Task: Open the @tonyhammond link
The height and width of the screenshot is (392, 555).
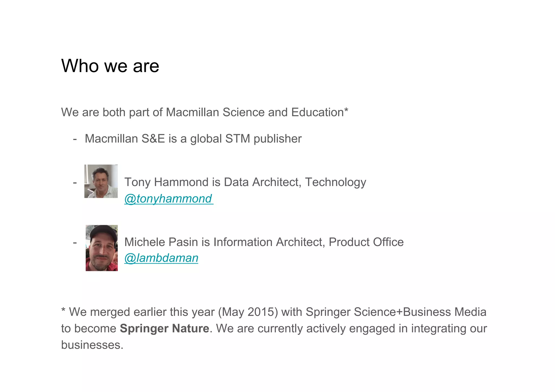Action: pos(169,199)
